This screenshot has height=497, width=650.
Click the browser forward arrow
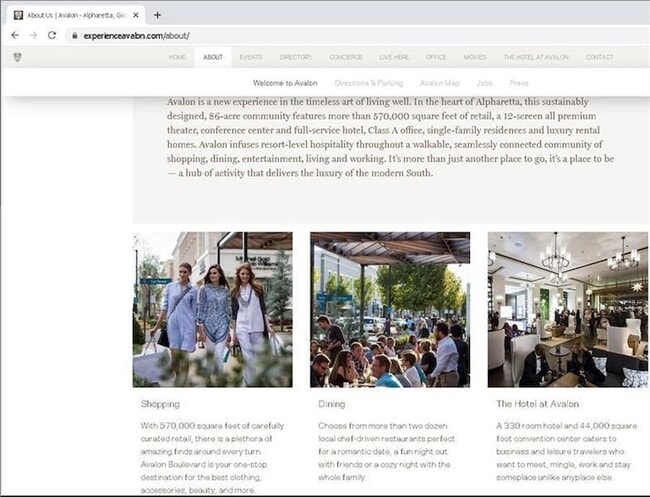pos(33,35)
